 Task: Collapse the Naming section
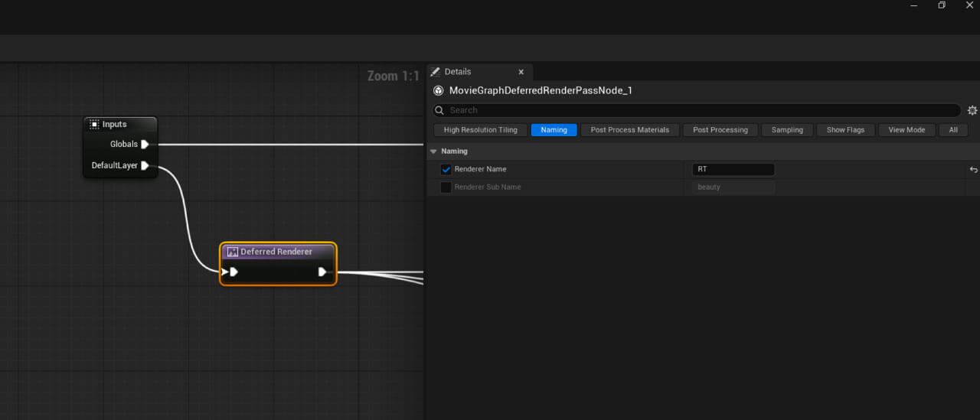tap(434, 151)
